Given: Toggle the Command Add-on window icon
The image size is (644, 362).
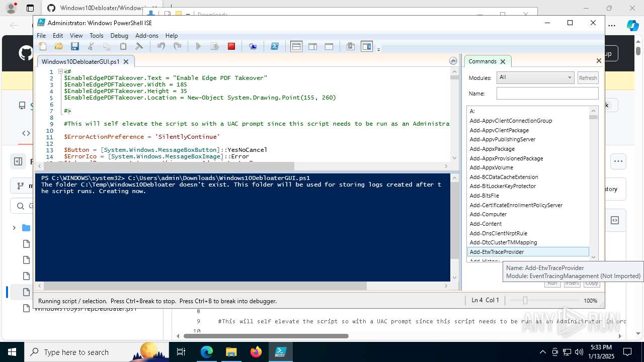Looking at the screenshot, I should pos(351,46).
